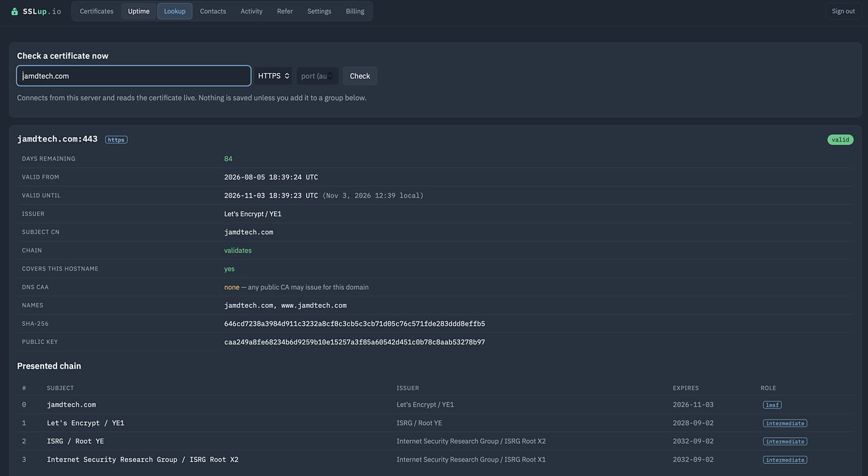Viewport: 868px width, 476px height.
Task: Click the Check button
Action: point(360,76)
